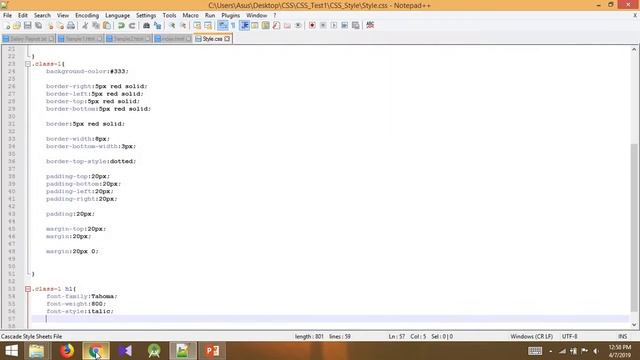Screen dimensions: 640x360
Task: Click the UTF-8 encoding status entry
Action: tap(569, 336)
